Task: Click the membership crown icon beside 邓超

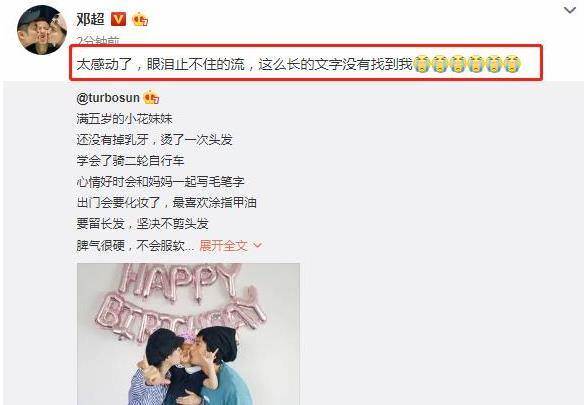Action: [140, 19]
